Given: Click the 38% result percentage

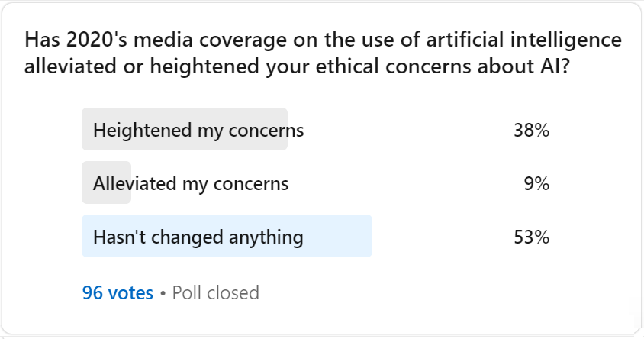Looking at the screenshot, I should pos(532,130).
